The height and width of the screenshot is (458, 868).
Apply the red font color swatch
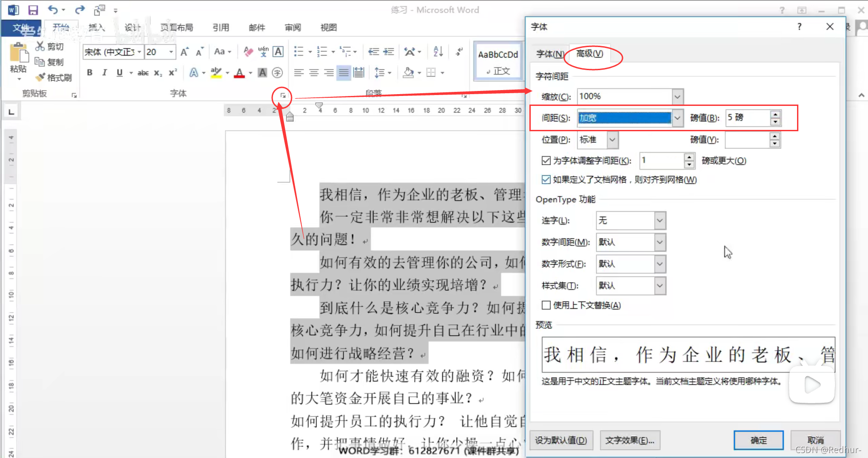tap(240, 73)
